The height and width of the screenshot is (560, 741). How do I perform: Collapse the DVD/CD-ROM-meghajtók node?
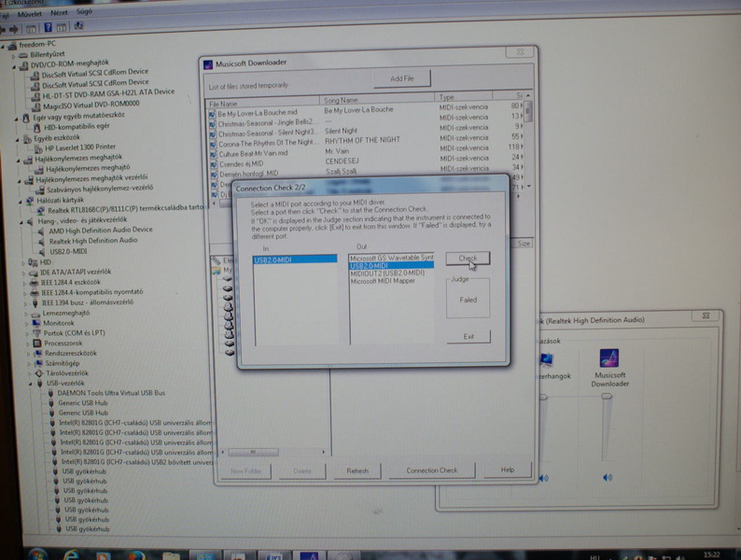click(14, 67)
